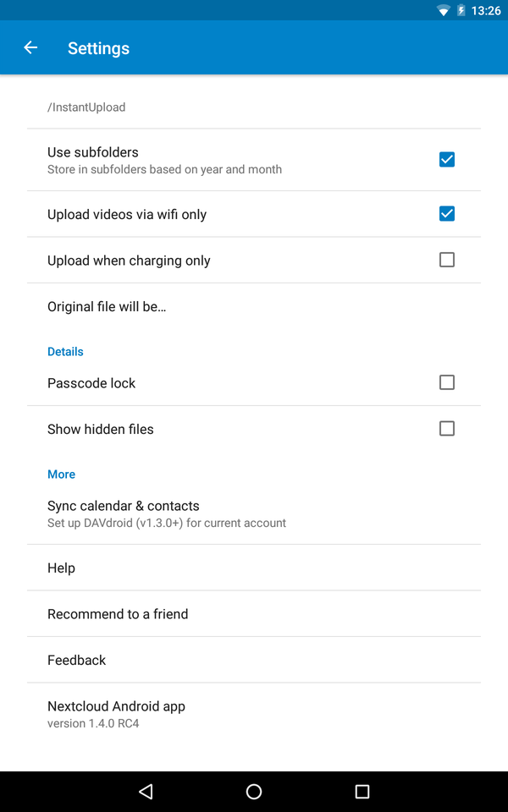This screenshot has width=508, height=812.
Task: Open Sync calendar & contacts setup
Action: coord(124,513)
